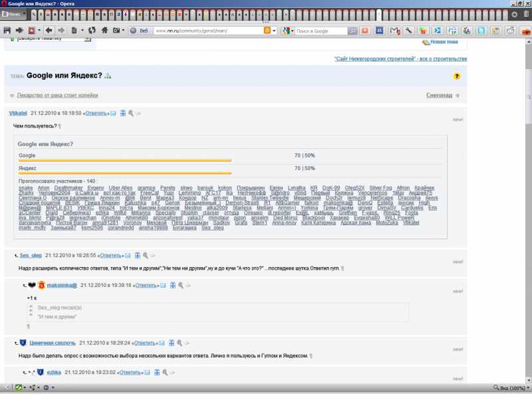Go to the next topic Снегопад
Viewport: 532px width, 394px height.
(439, 95)
